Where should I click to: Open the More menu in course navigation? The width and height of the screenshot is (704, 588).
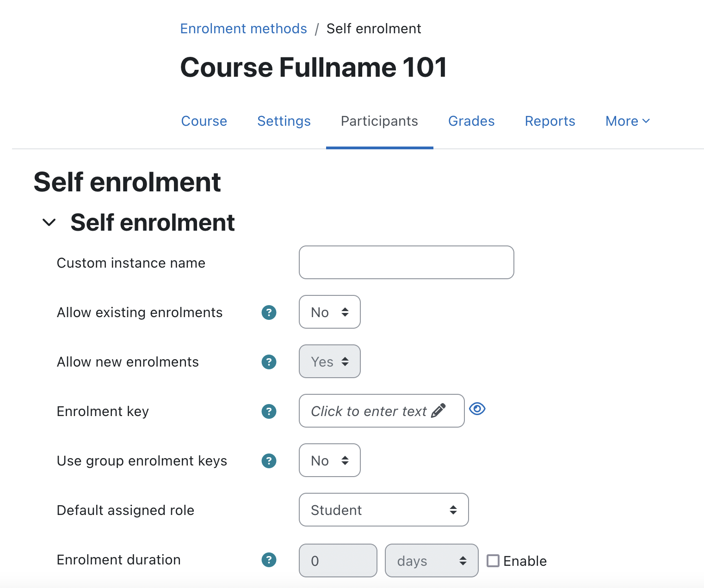628,121
